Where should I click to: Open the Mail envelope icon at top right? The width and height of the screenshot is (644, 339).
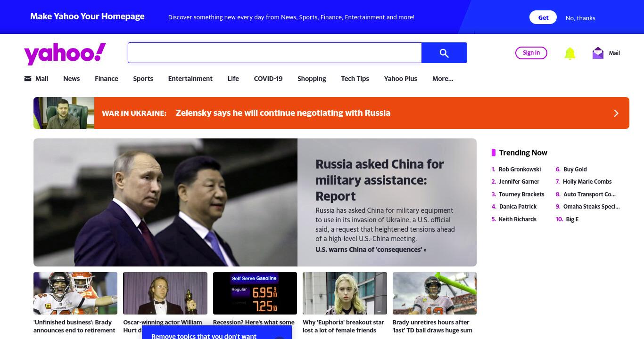[598, 53]
